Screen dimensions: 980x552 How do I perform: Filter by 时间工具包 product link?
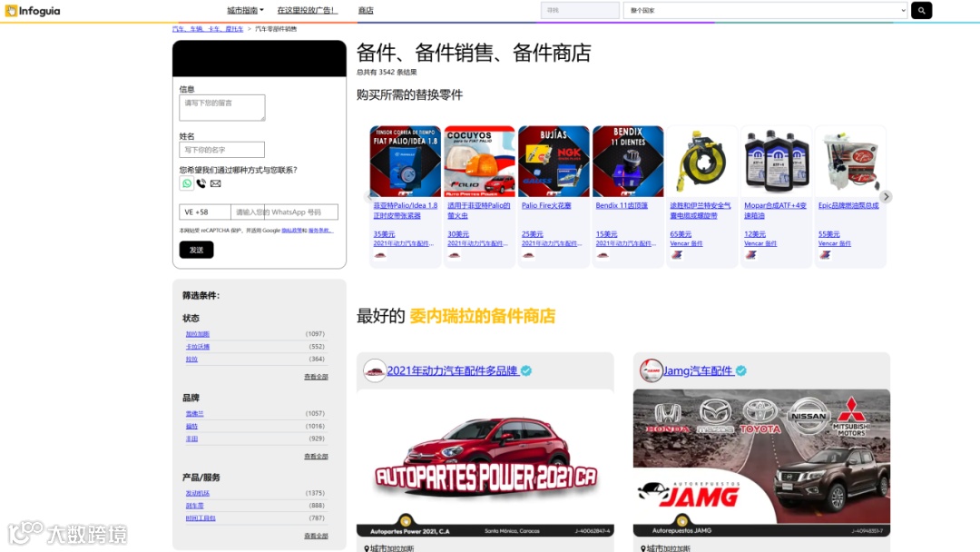(200, 518)
